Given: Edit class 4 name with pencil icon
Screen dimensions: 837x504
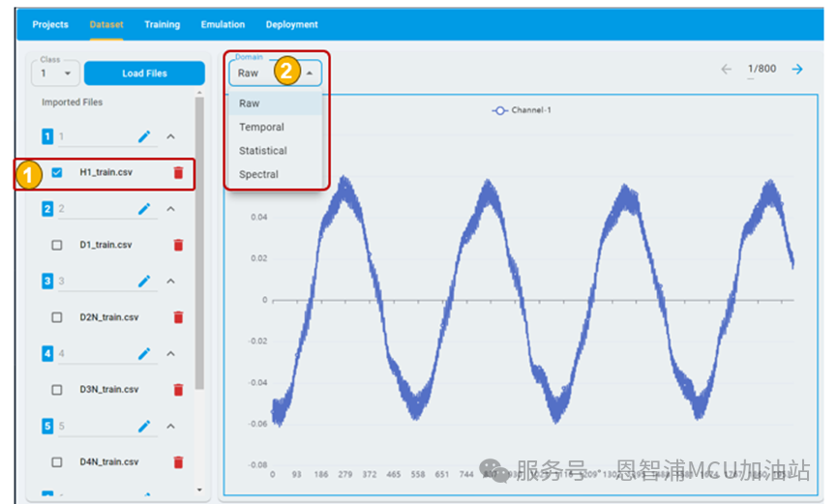Looking at the screenshot, I should click(x=144, y=353).
